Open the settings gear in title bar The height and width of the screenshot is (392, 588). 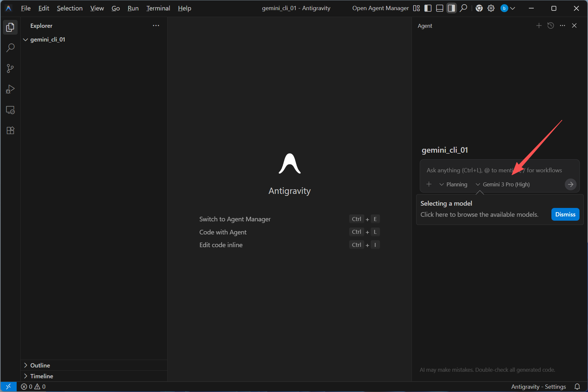pos(491,8)
